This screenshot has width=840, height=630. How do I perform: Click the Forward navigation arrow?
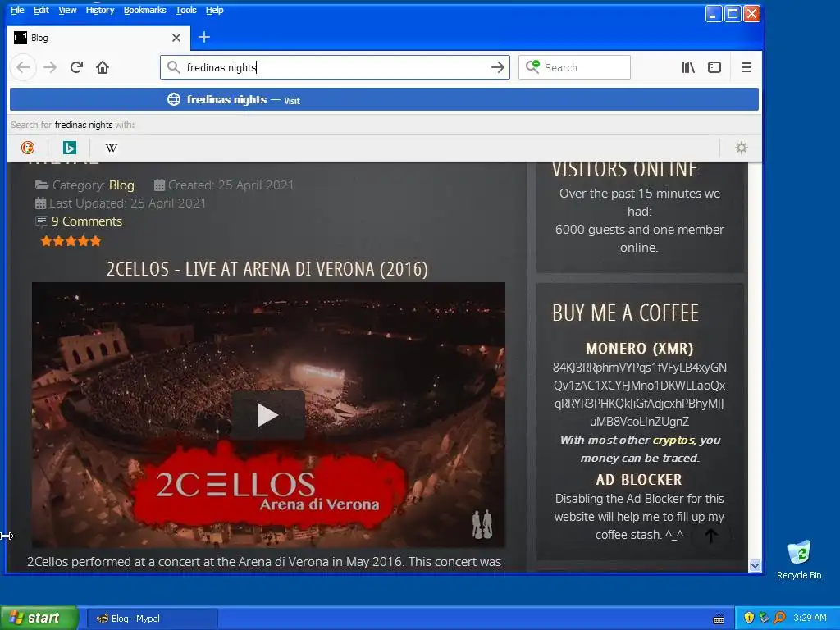tap(50, 67)
